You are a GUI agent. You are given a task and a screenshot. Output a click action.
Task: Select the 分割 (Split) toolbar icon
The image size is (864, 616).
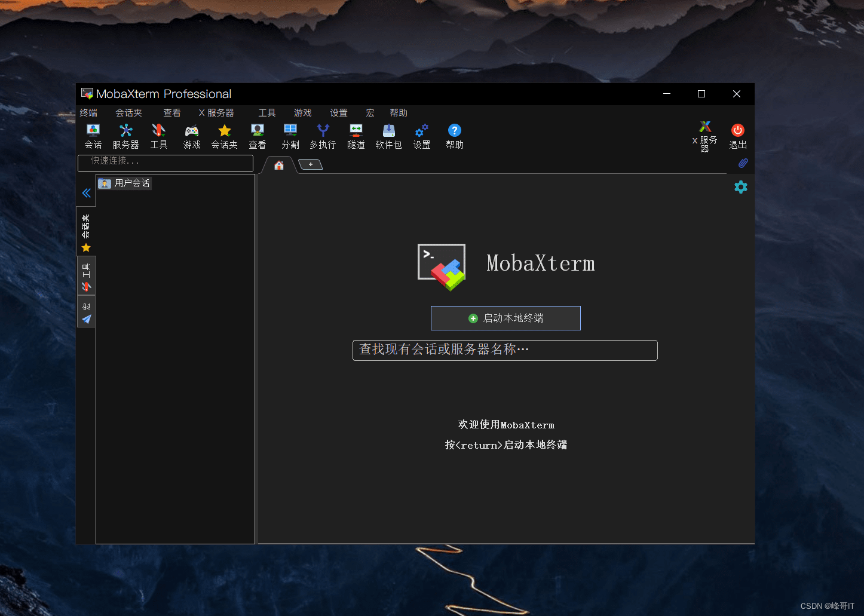(x=290, y=136)
